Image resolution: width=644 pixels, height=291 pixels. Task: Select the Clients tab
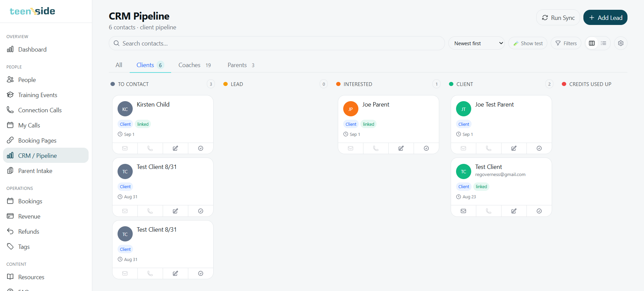pyautogui.click(x=150, y=65)
